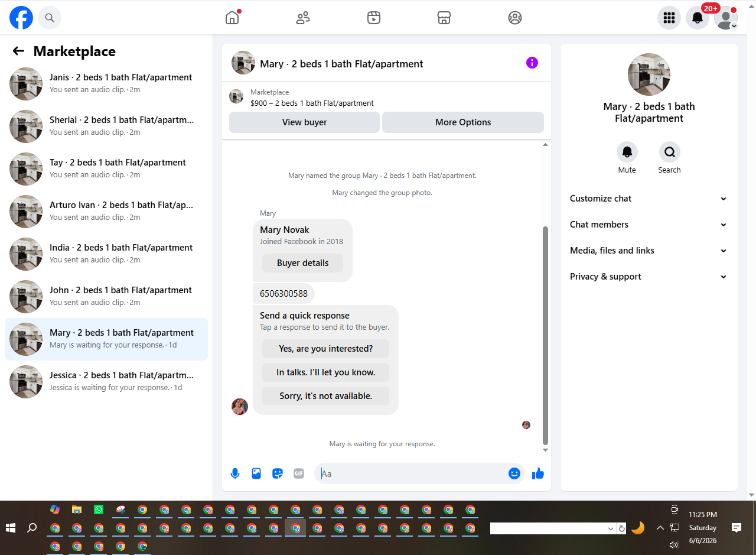Viewport: 756px width, 555px height.
Task: Click the taskbar address refresh button
Action: (x=621, y=528)
